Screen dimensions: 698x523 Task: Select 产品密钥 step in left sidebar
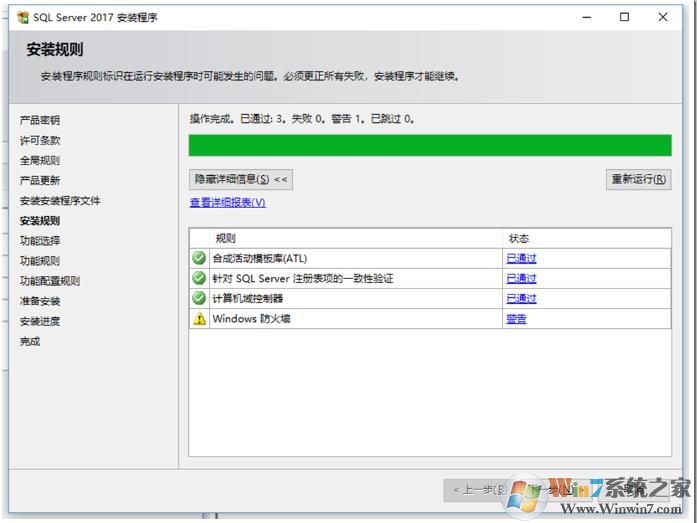[40, 120]
